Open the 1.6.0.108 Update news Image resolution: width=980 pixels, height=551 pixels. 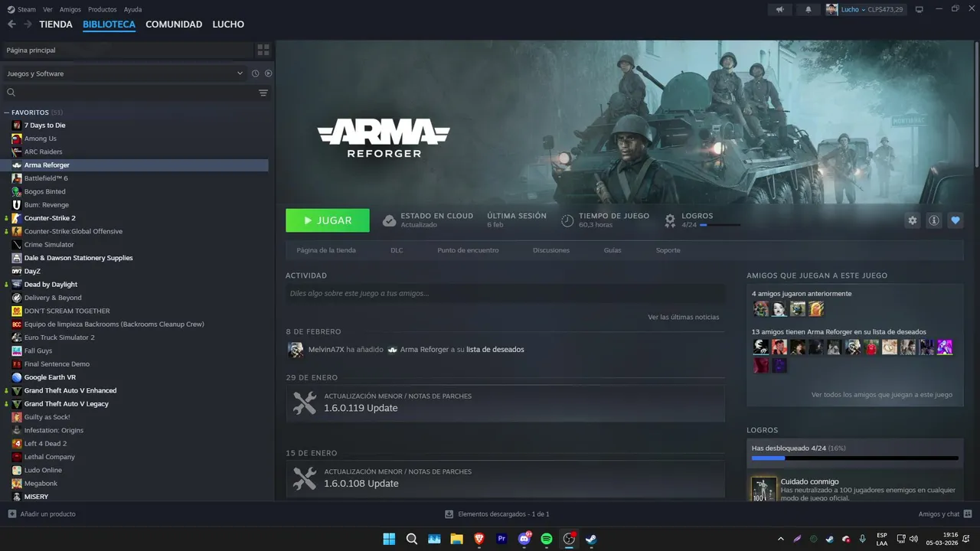(x=505, y=478)
